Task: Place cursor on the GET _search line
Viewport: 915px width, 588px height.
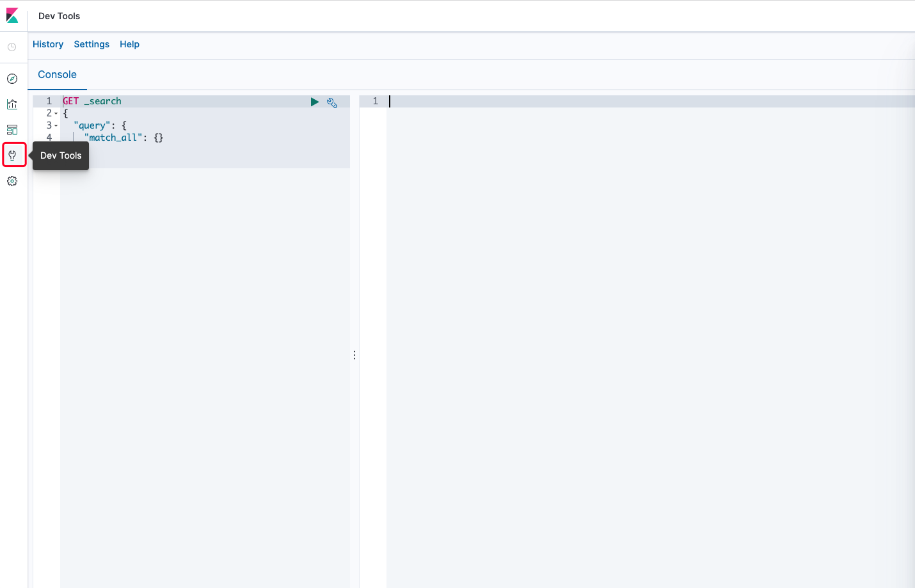Action: (x=160, y=101)
